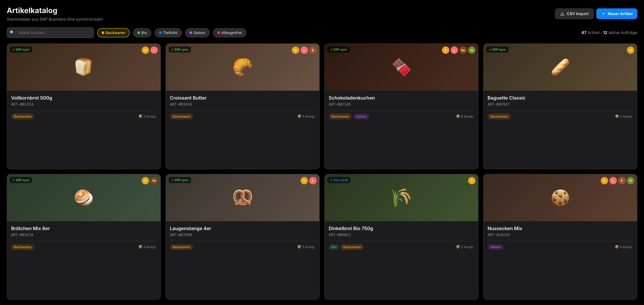Click the croissant emoji on Croissant Butter

tap(243, 67)
